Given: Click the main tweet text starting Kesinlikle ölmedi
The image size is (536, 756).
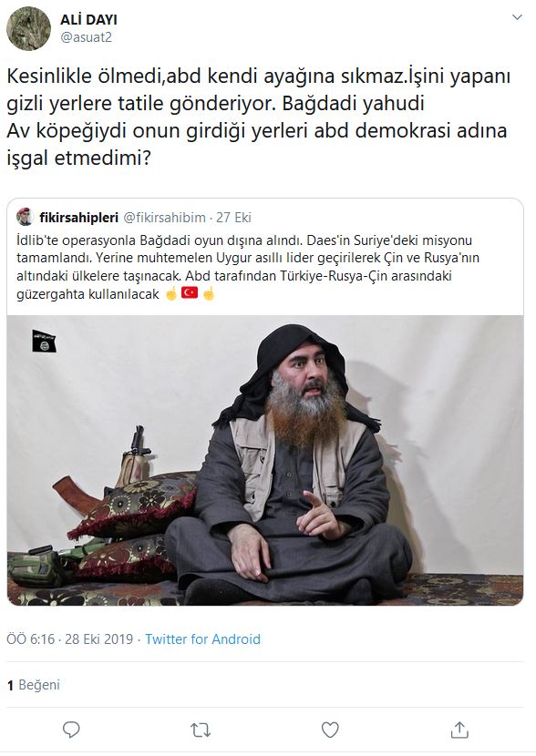Looking at the screenshot, I should click(258, 117).
